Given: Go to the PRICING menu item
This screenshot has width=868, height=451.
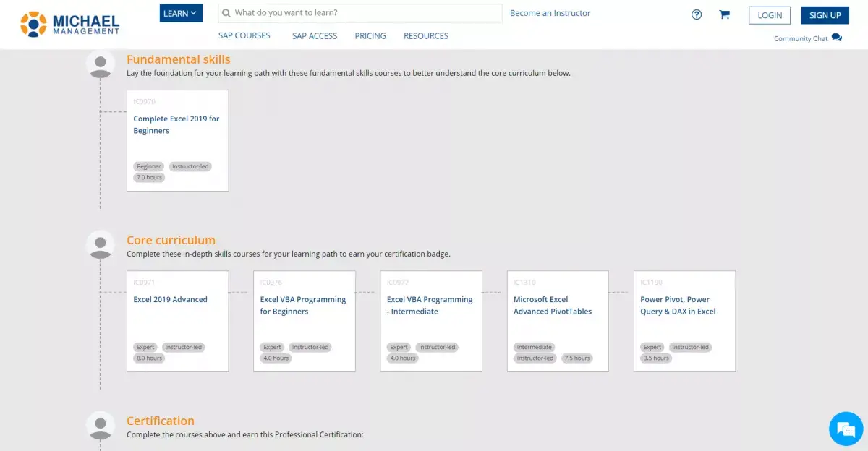Looking at the screenshot, I should [x=370, y=35].
